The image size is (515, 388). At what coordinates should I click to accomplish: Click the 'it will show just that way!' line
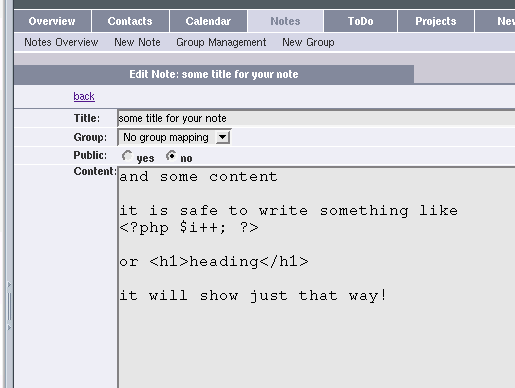click(253, 295)
